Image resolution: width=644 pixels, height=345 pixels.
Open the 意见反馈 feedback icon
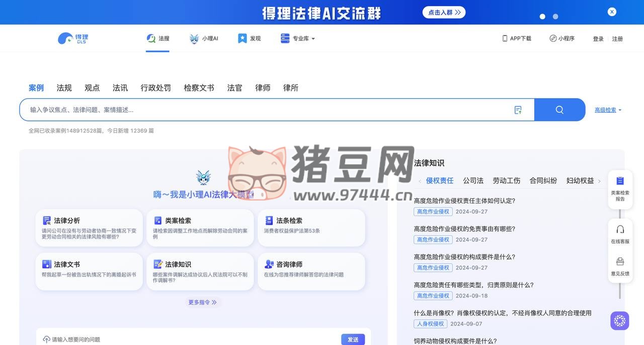pyautogui.click(x=620, y=261)
